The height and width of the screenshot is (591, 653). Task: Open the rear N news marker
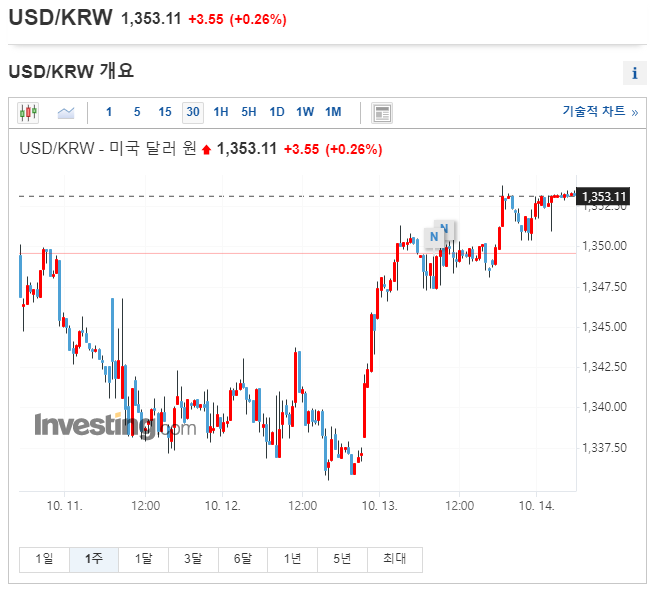(x=449, y=227)
